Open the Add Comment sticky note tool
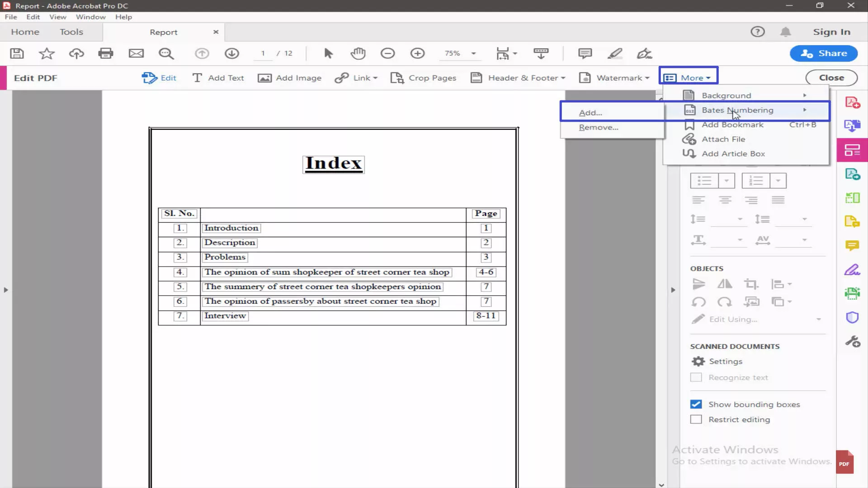The image size is (868, 488). [x=585, y=53]
